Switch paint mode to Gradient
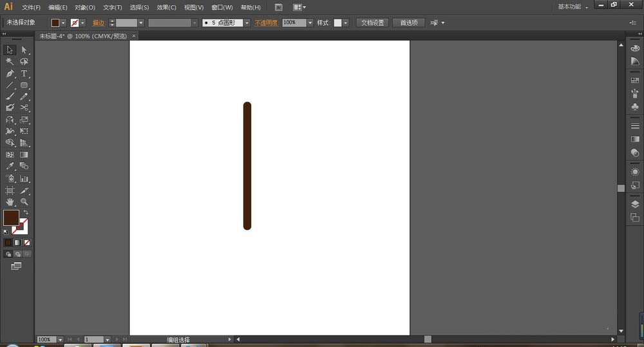The height and width of the screenshot is (347, 644). (x=17, y=243)
